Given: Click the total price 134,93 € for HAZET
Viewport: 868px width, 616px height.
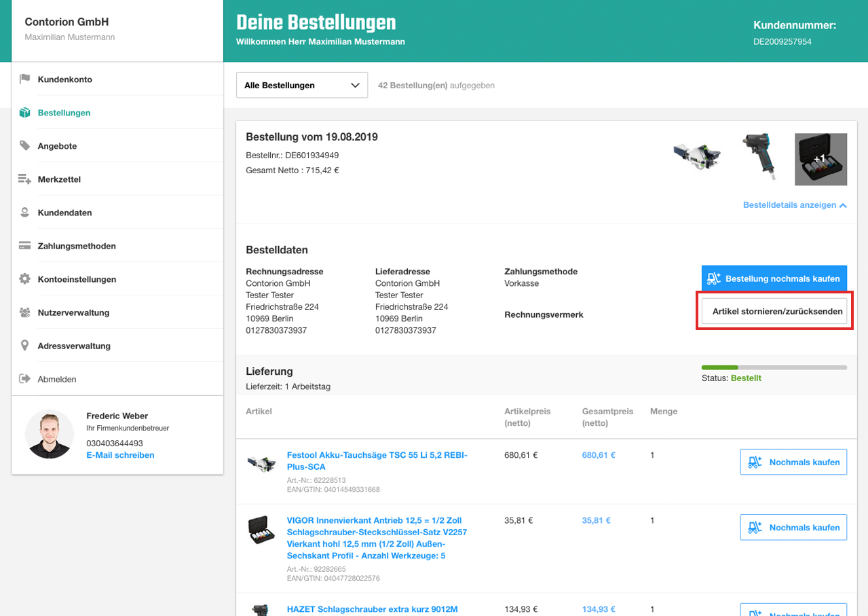Looking at the screenshot, I should [x=599, y=609].
